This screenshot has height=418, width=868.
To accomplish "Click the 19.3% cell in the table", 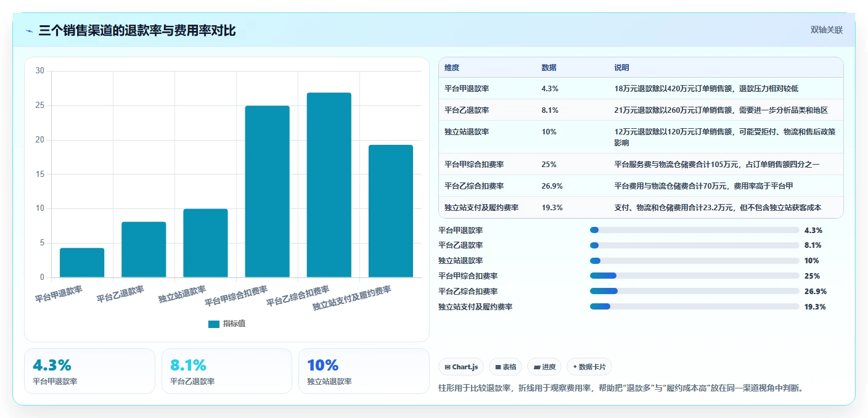I will [x=552, y=208].
